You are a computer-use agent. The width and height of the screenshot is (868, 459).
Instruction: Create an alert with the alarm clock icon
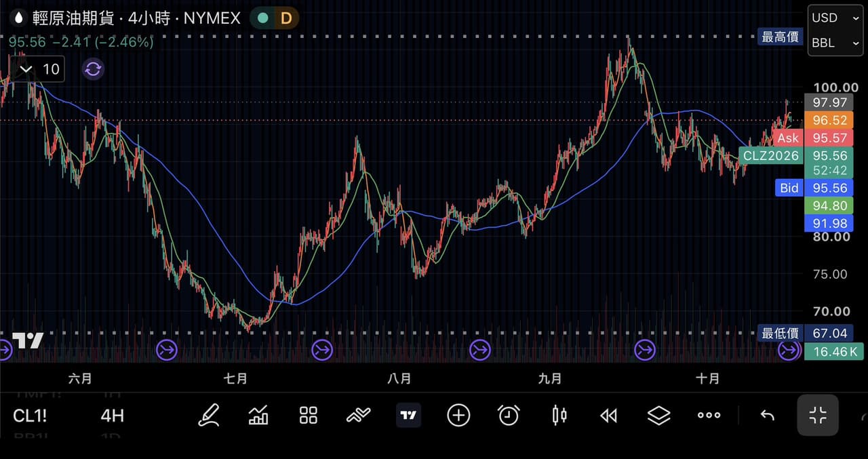[x=509, y=415]
